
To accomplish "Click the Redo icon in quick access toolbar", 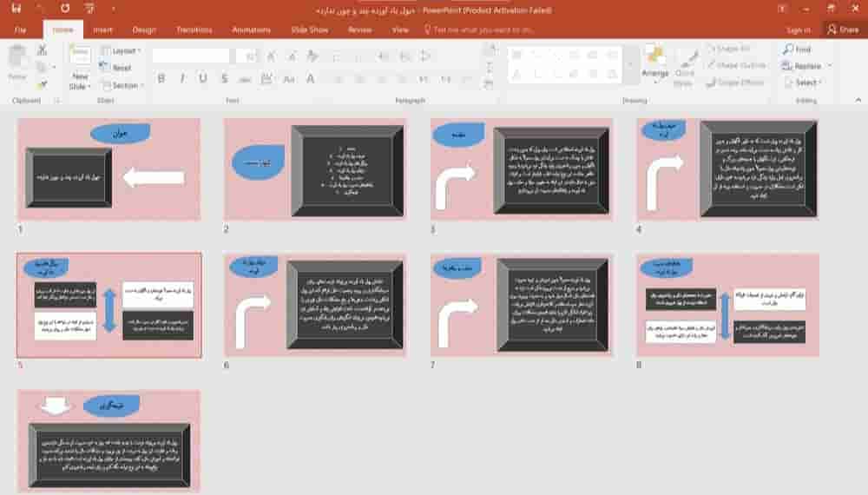I will click(65, 9).
